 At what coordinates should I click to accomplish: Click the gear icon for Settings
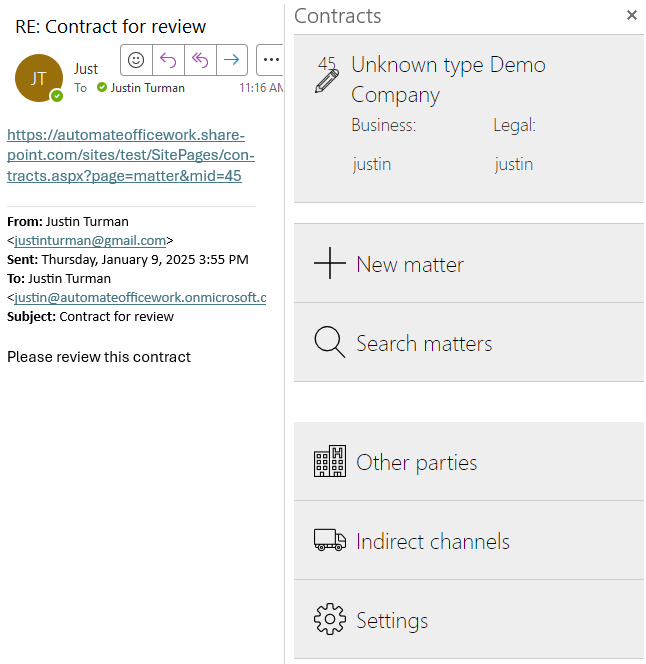point(329,620)
